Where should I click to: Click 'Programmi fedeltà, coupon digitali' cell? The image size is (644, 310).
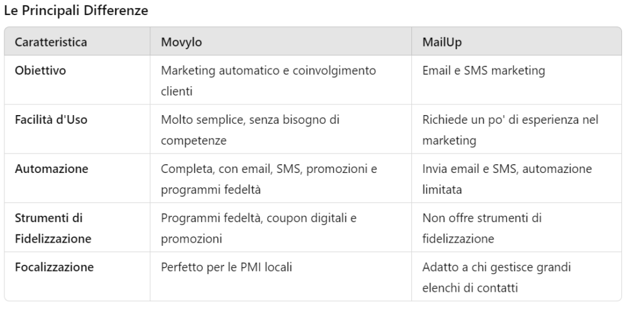[258, 228]
